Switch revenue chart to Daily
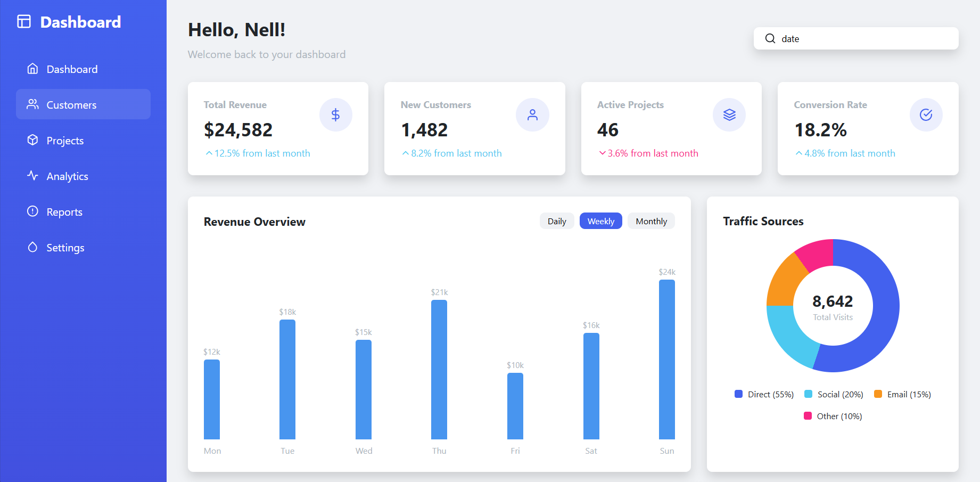 (x=557, y=221)
